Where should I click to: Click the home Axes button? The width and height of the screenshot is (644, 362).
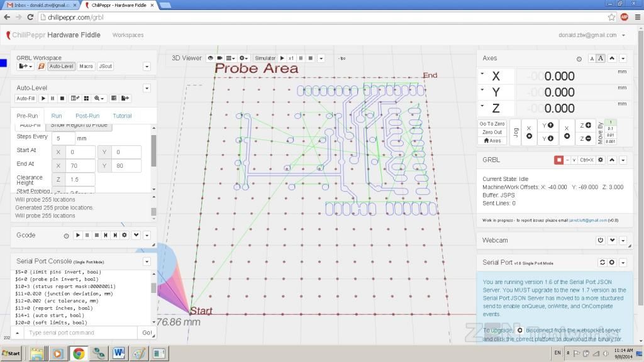point(492,140)
